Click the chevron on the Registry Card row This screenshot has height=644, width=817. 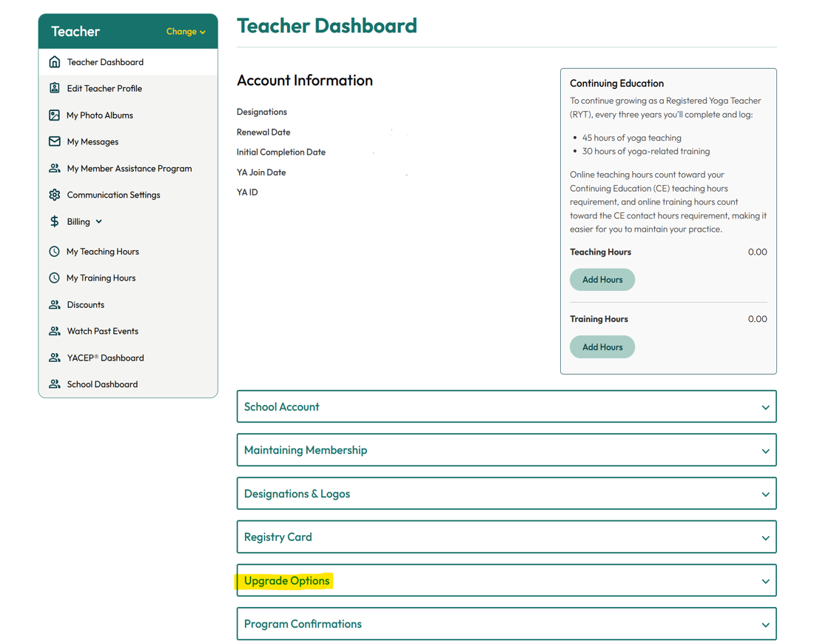point(765,538)
